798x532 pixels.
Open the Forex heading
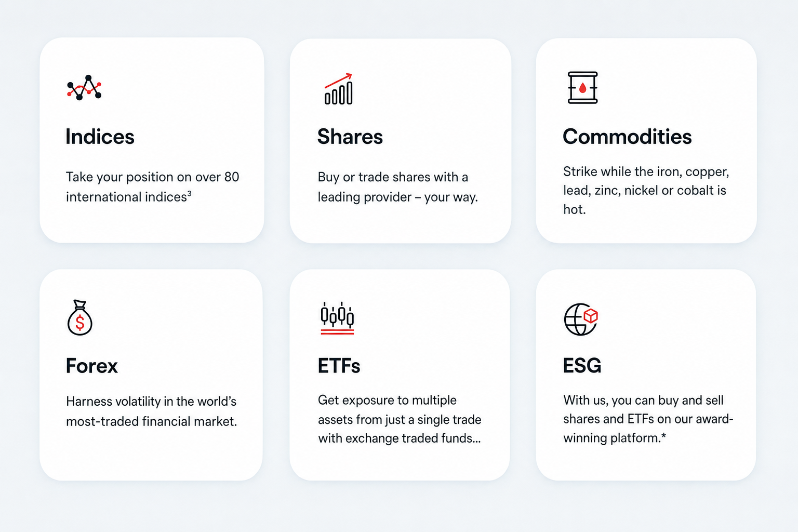click(x=92, y=366)
